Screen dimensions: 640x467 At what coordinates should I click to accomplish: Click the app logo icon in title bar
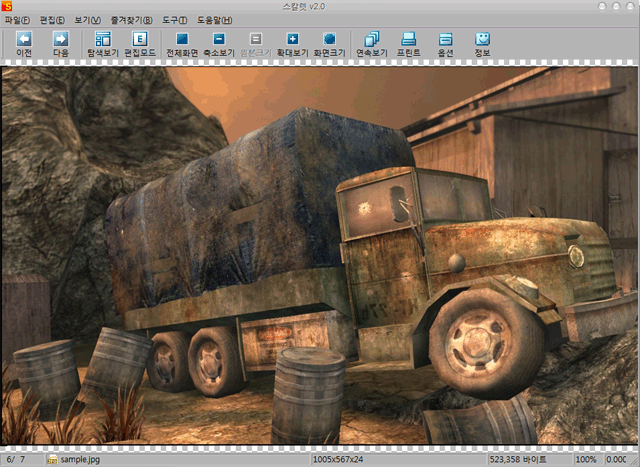(7, 6)
